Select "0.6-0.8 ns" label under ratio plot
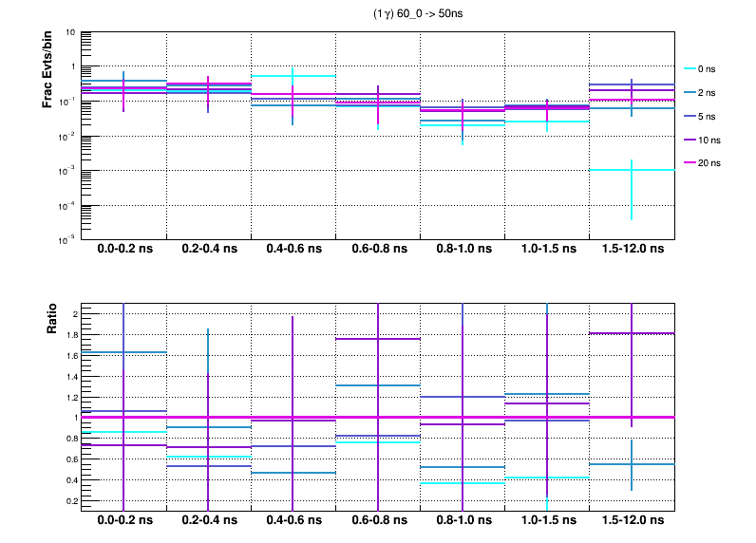Screen dimensions: 756x543 tap(378, 523)
